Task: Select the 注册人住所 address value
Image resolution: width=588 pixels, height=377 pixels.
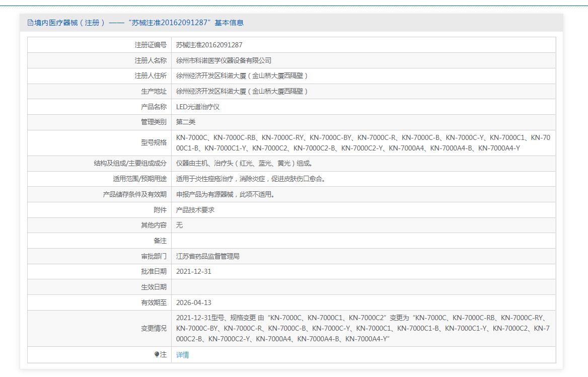Action: point(242,76)
